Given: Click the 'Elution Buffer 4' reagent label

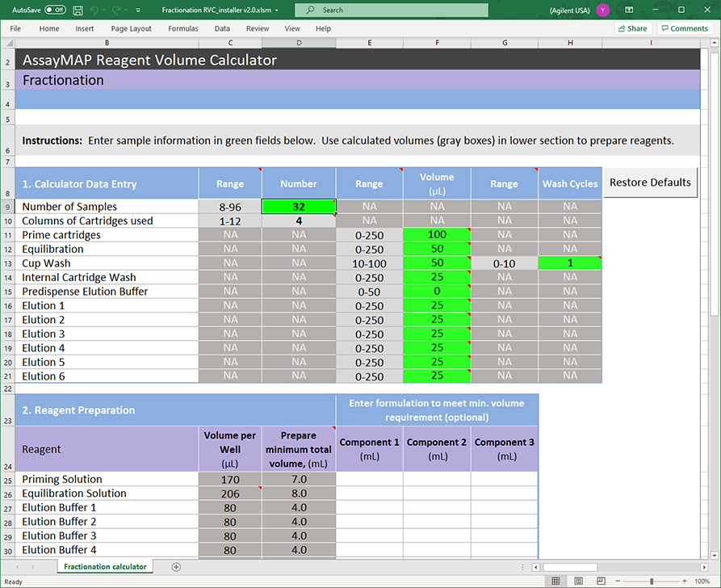Looking at the screenshot, I should pyautogui.click(x=59, y=550).
